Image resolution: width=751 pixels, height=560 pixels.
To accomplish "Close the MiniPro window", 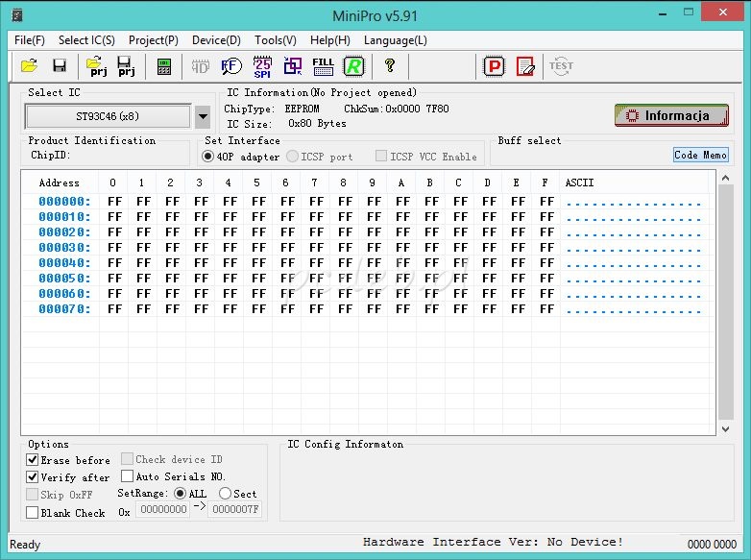I will pyautogui.click(x=723, y=12).
